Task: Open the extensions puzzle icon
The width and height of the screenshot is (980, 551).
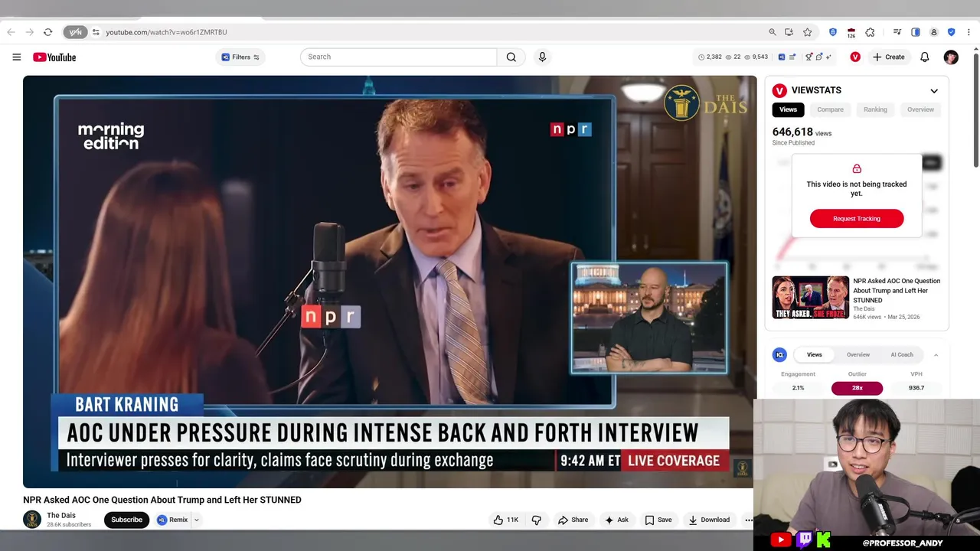Action: pos(870,32)
